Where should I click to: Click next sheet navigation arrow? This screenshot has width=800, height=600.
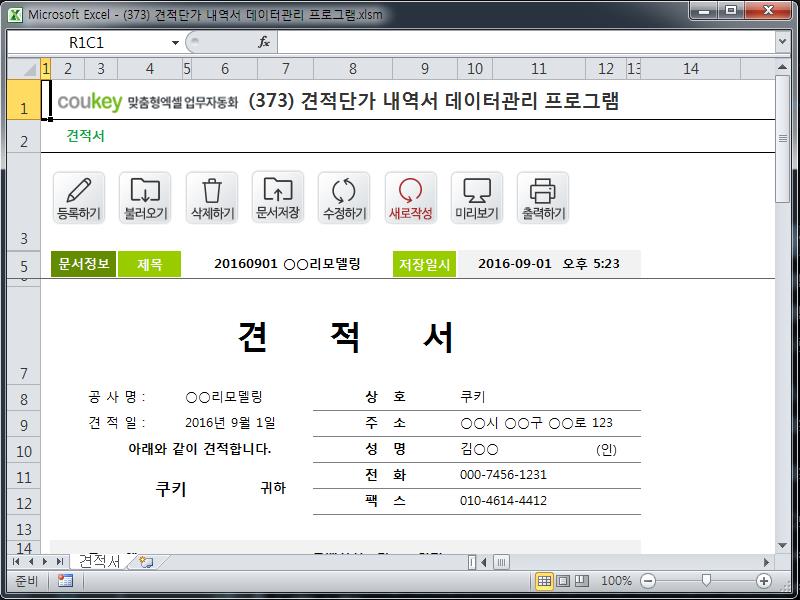pos(45,562)
